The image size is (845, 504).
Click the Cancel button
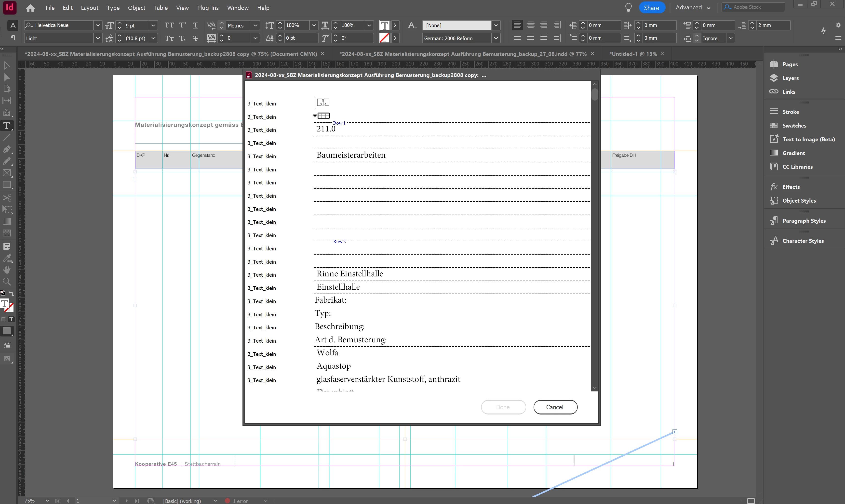[x=555, y=407]
